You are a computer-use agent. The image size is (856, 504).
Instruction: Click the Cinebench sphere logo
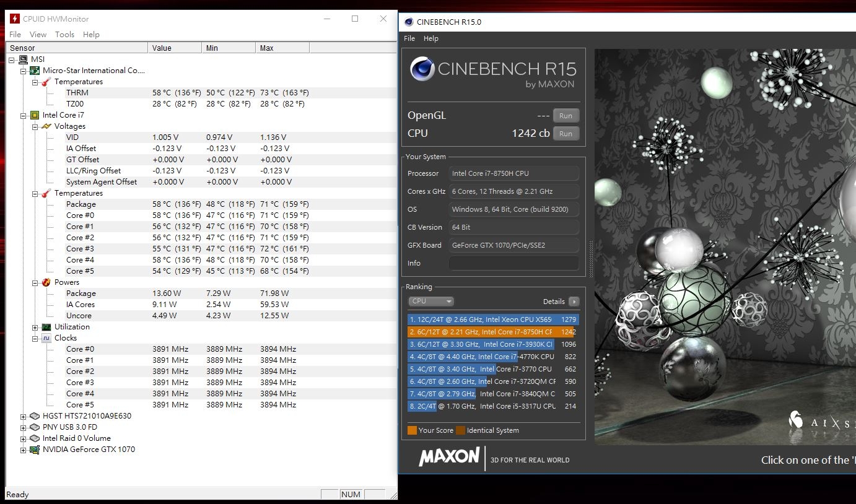click(422, 69)
